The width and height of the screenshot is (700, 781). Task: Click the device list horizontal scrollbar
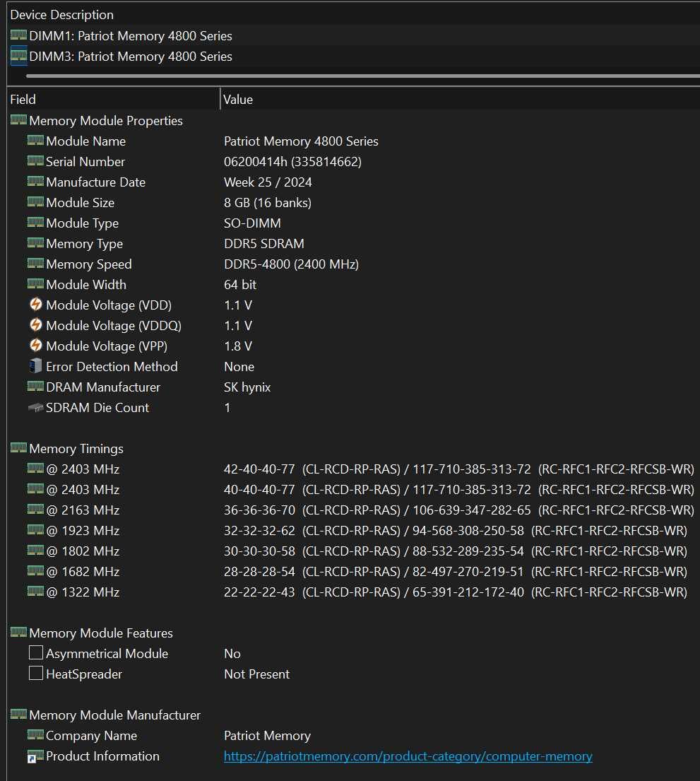tap(363, 76)
